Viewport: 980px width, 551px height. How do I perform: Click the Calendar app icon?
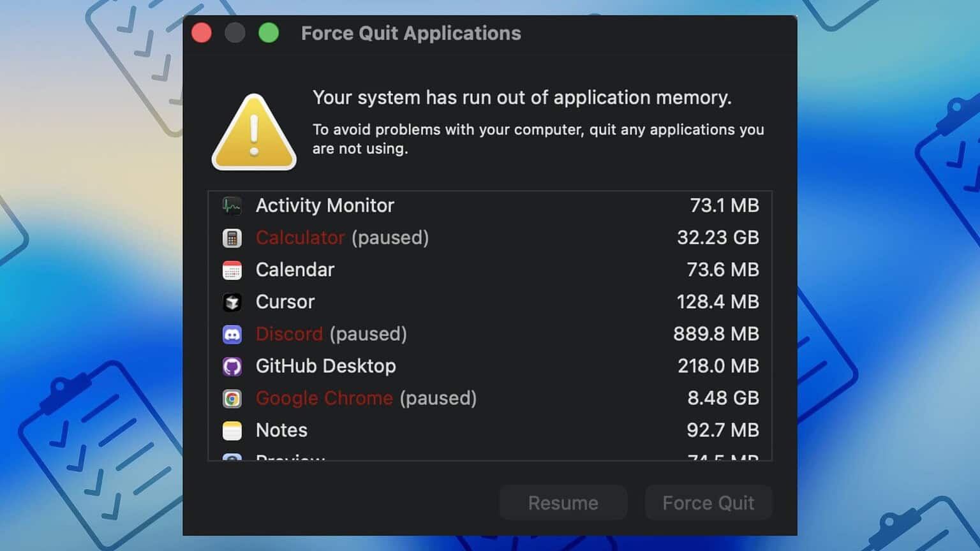[x=232, y=269]
